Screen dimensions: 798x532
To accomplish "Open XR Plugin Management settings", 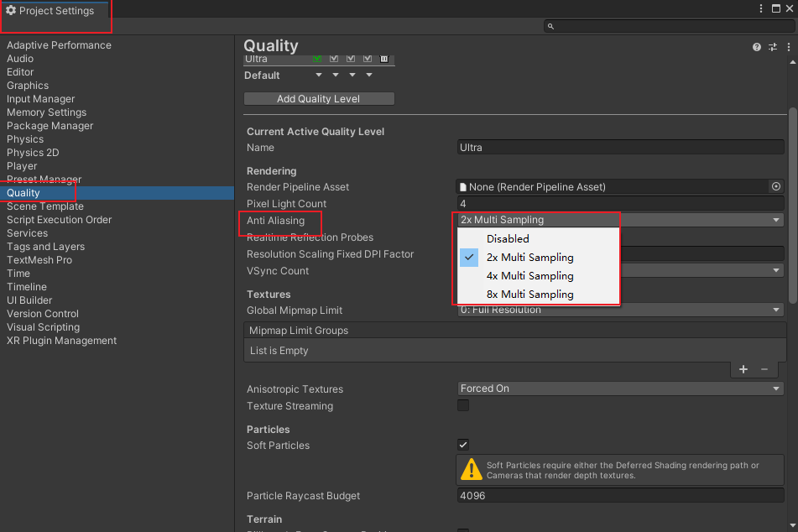I will (61, 340).
